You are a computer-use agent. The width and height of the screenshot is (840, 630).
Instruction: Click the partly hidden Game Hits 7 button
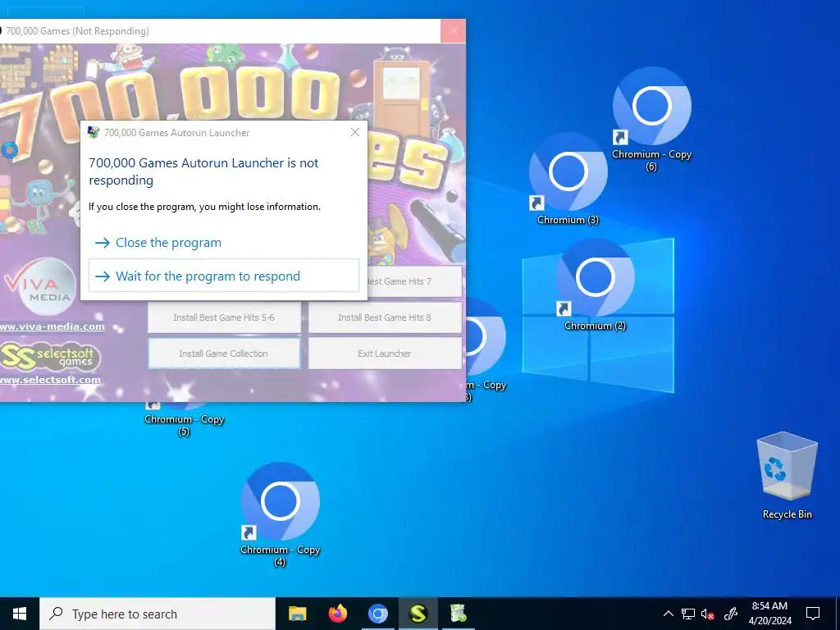(x=414, y=281)
